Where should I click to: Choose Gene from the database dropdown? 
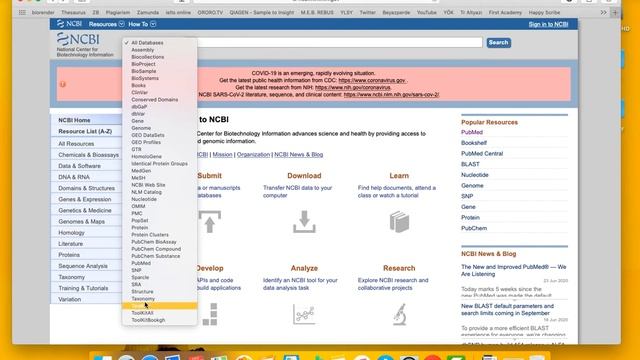(x=137, y=121)
